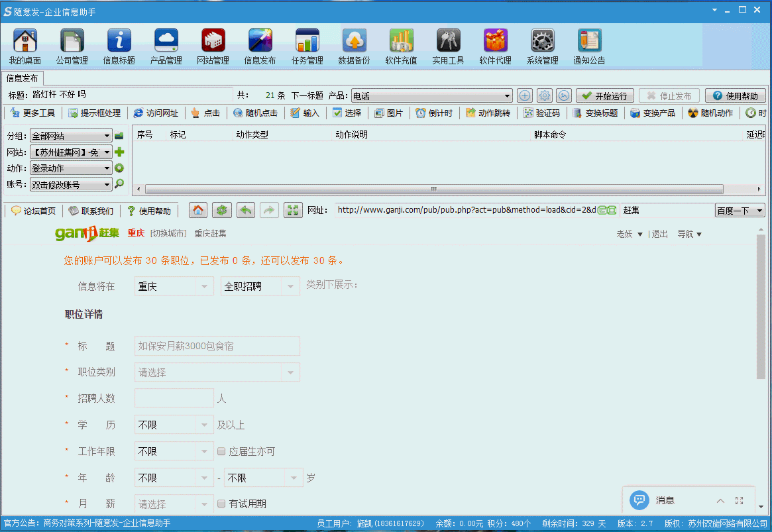Launch 数据备份 backup tool
The height and width of the screenshot is (532, 772).
tap(354, 46)
